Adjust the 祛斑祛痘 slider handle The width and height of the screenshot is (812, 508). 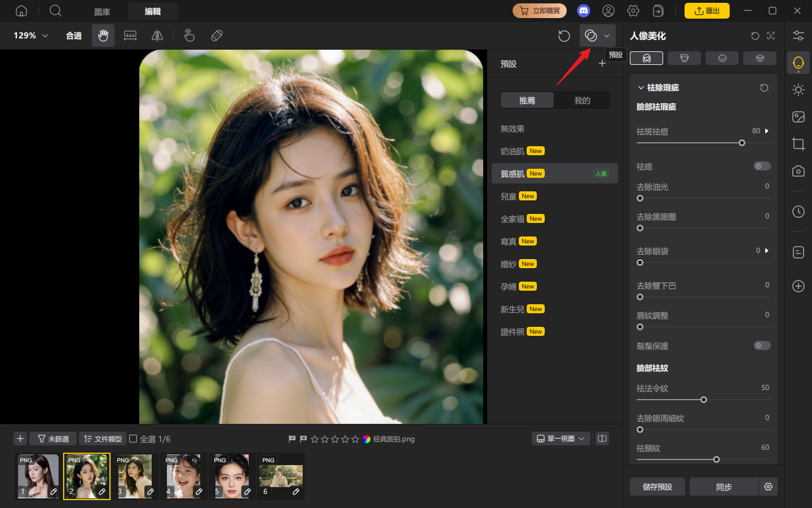742,143
